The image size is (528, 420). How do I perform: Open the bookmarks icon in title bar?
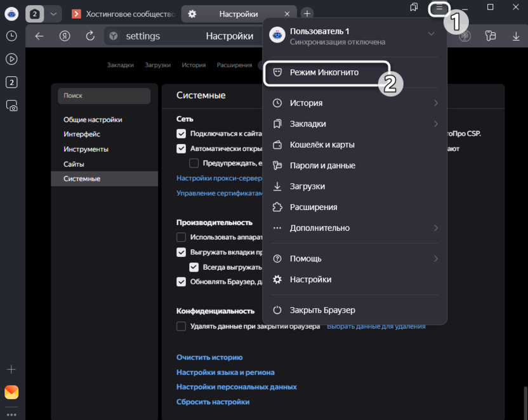[x=414, y=8]
